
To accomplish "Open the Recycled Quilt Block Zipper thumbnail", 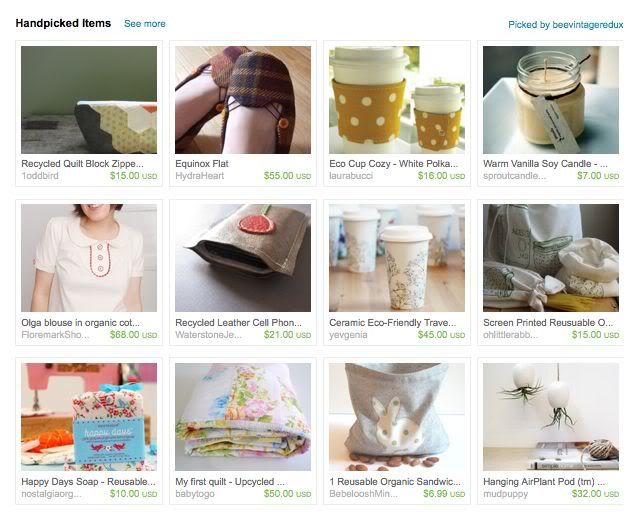I will coord(89,100).
